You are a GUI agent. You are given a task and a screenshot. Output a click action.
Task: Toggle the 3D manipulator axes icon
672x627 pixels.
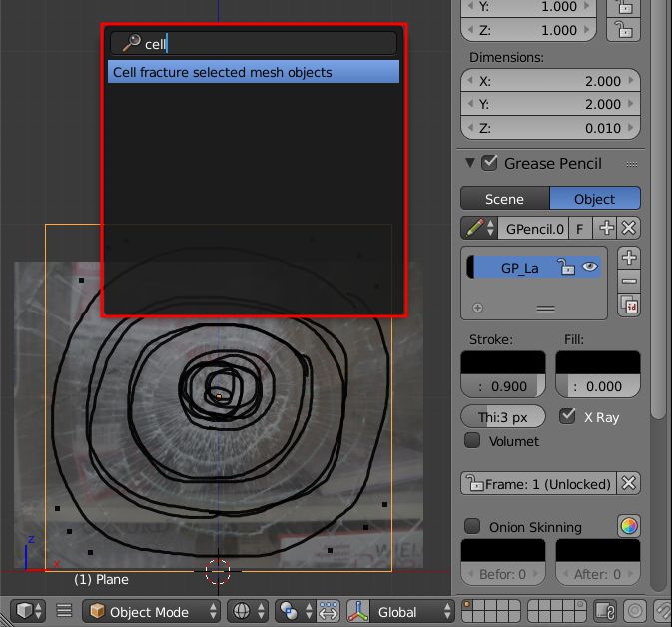(358, 612)
